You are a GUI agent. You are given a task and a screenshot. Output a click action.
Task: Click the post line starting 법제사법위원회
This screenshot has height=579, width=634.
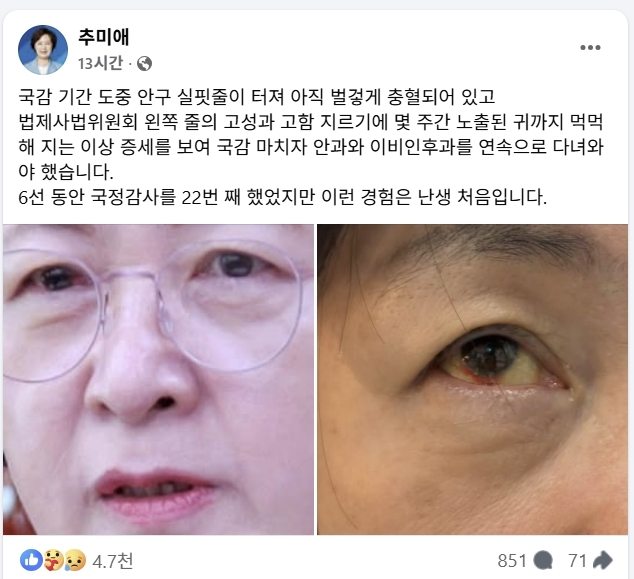(x=311, y=122)
